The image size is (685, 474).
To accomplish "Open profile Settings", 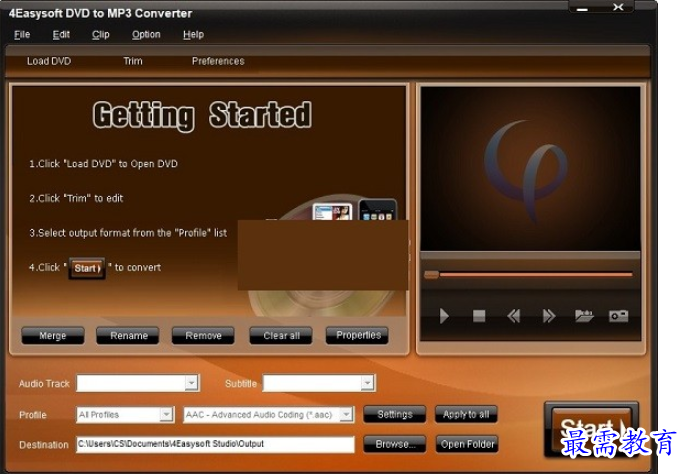I will (x=395, y=414).
